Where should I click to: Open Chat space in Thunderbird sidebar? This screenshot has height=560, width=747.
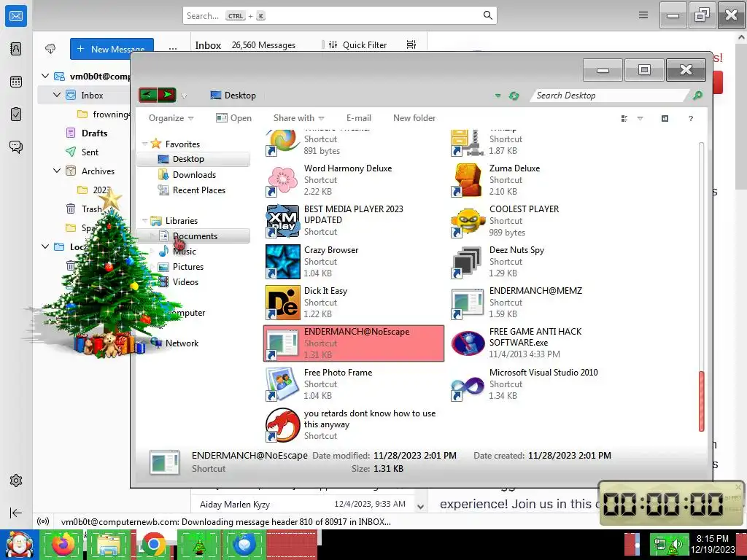(16, 147)
